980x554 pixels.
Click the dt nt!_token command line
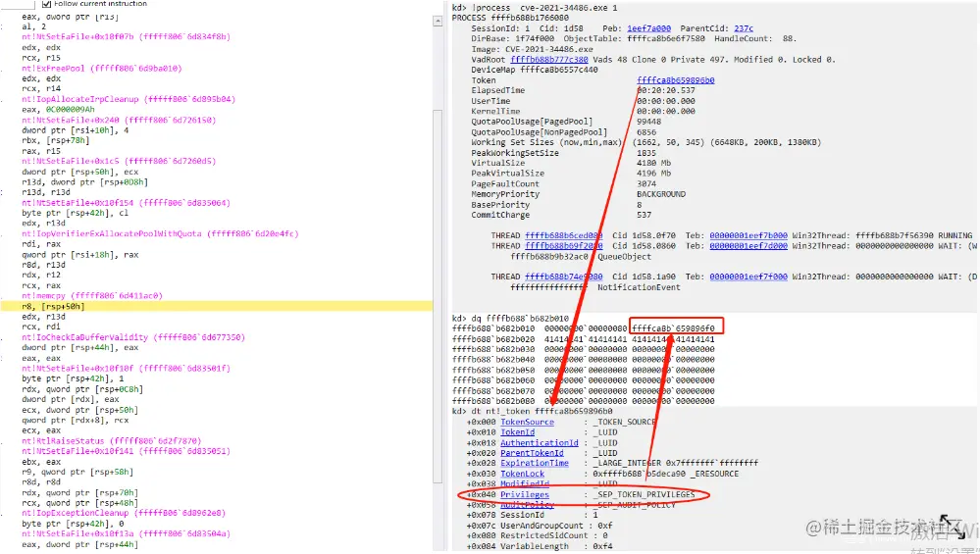pos(532,411)
